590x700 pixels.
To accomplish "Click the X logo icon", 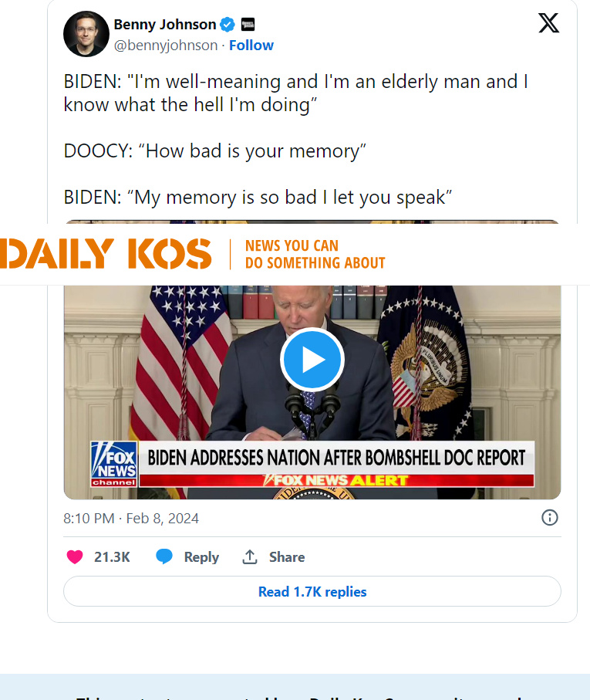I will [548, 23].
